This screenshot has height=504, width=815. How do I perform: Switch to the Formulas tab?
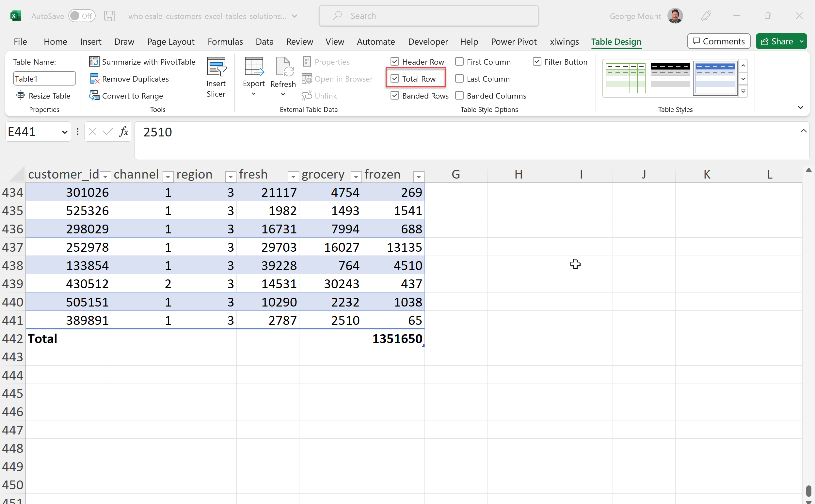tap(225, 42)
